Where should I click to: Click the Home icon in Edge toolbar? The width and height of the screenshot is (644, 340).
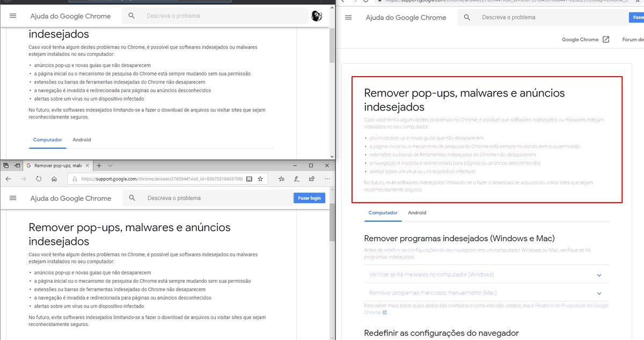54,179
